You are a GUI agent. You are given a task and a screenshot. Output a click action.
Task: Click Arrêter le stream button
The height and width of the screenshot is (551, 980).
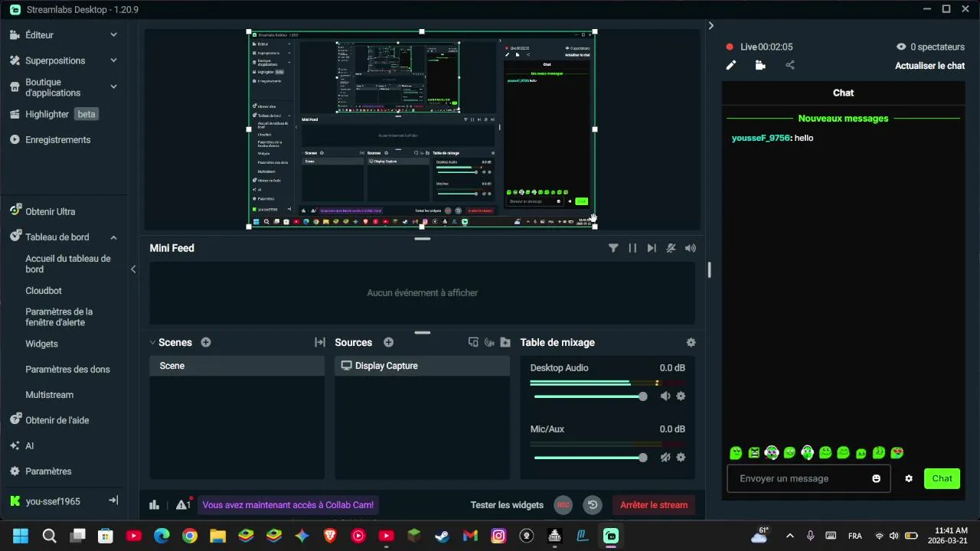click(654, 505)
